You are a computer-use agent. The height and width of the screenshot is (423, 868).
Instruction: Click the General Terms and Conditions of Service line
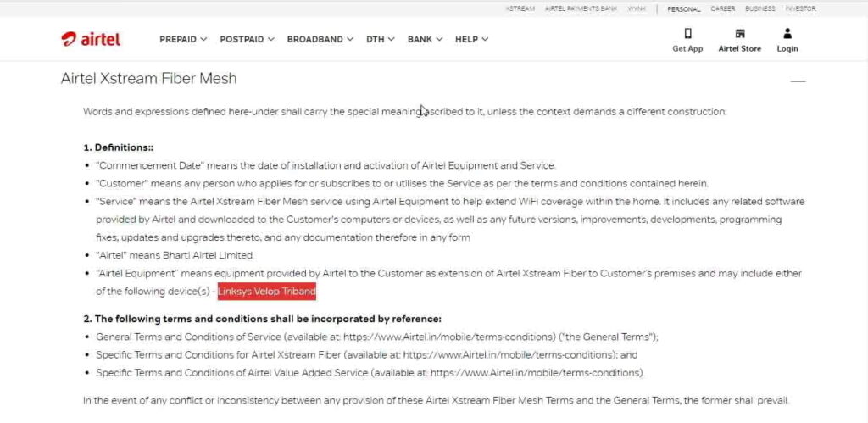tap(377, 337)
